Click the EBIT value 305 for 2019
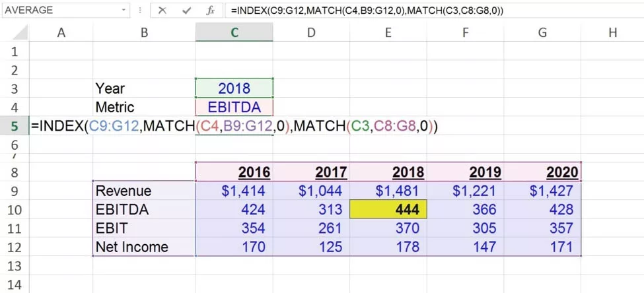The height and width of the screenshot is (293, 644). tap(466, 228)
